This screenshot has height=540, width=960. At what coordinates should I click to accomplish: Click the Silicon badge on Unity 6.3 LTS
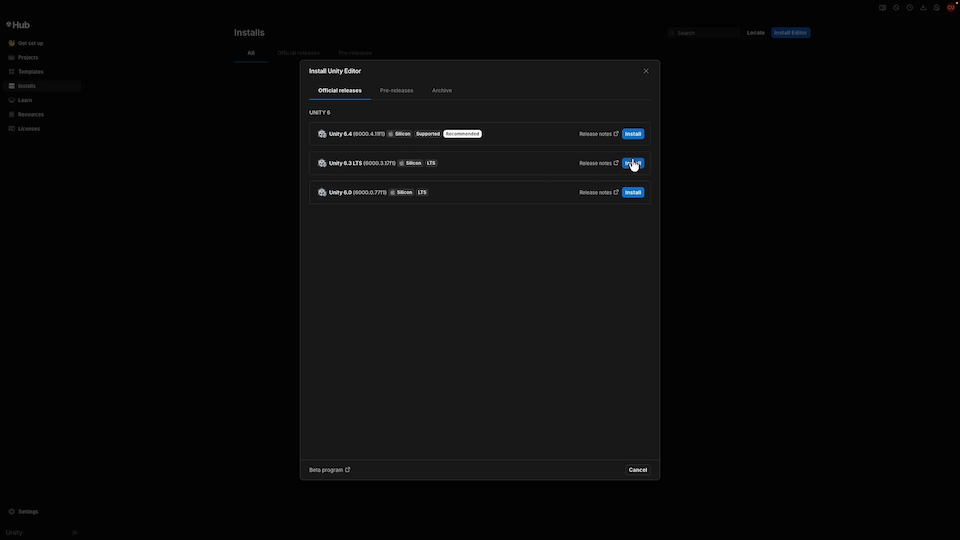[411, 163]
